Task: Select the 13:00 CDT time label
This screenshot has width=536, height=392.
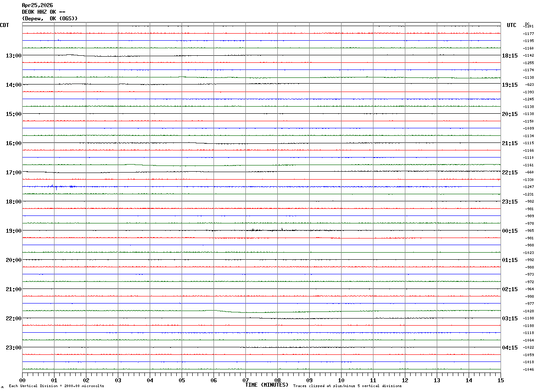Action: (x=13, y=56)
